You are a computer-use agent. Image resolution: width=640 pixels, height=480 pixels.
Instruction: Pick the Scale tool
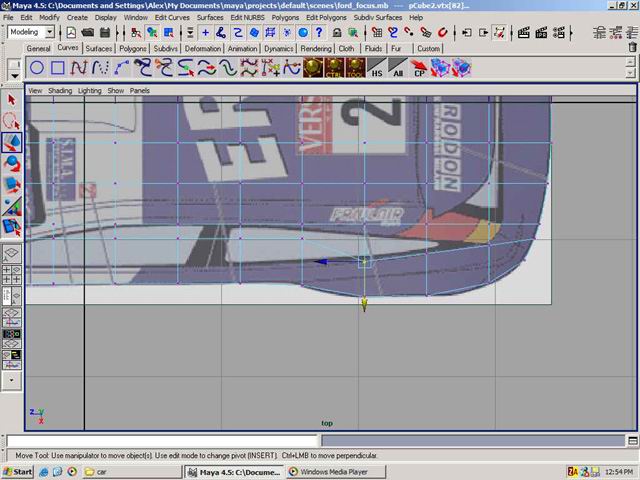pos(12,185)
